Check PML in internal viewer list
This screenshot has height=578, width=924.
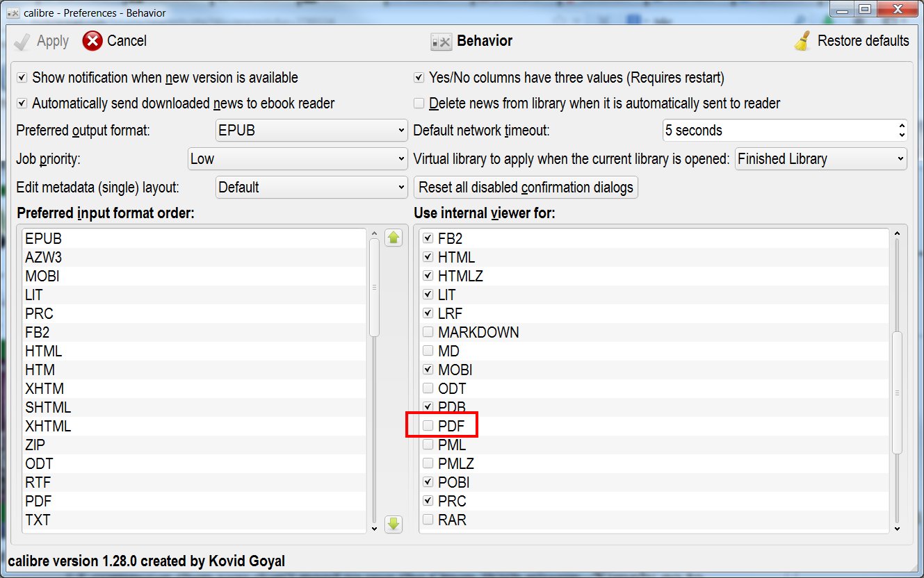pyautogui.click(x=428, y=445)
